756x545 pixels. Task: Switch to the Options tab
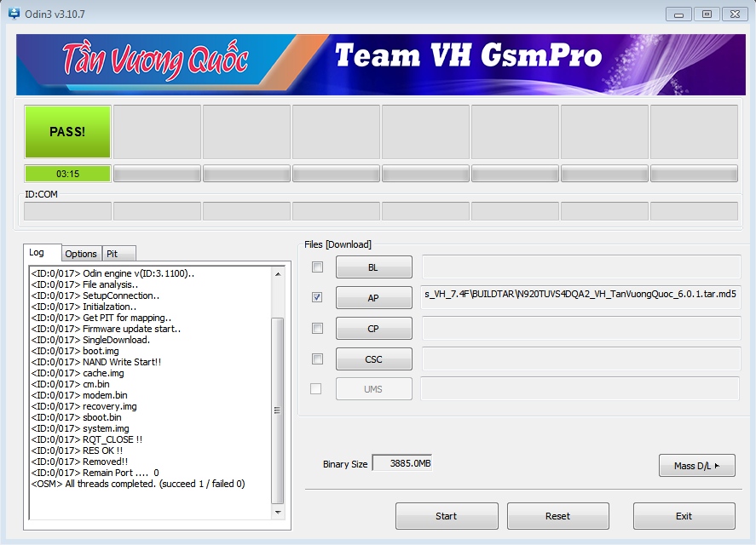coord(81,254)
